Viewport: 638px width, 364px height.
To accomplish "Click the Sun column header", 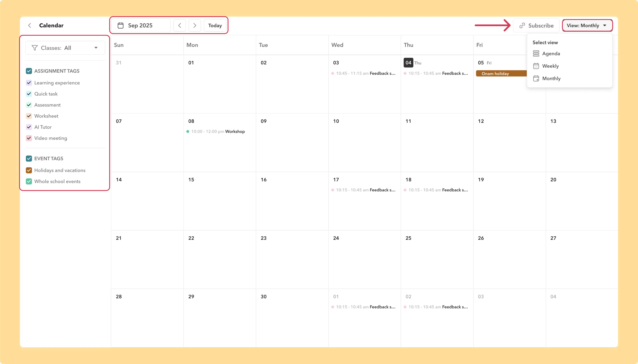I will tap(119, 45).
